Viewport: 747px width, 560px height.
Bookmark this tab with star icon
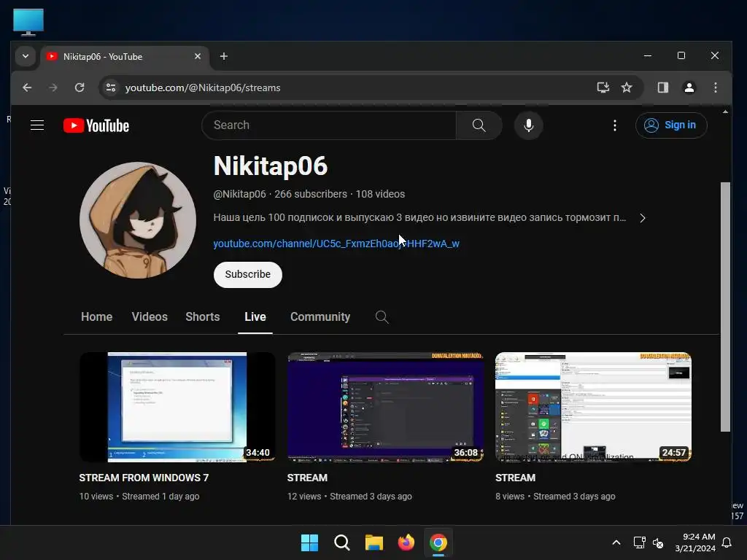[x=627, y=87]
